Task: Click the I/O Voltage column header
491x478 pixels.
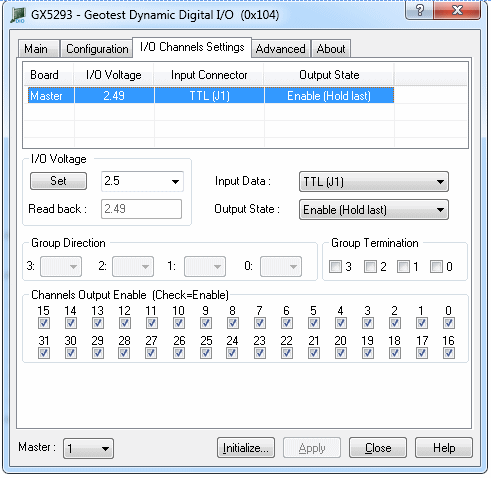Action: pos(114,75)
